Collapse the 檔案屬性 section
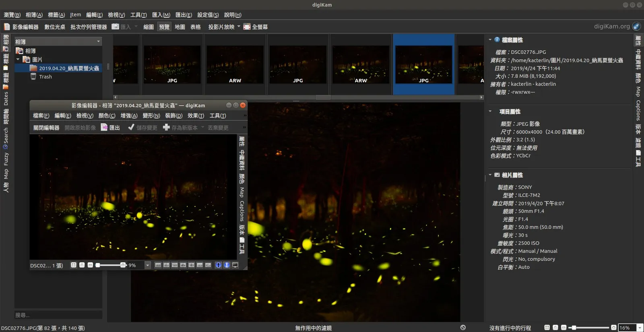This screenshot has height=332, width=644. (490, 40)
